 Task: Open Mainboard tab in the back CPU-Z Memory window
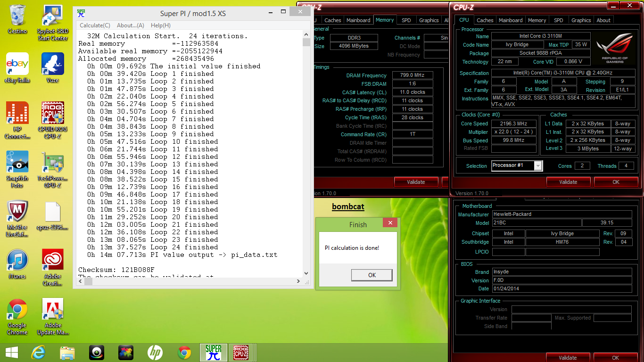tap(358, 20)
